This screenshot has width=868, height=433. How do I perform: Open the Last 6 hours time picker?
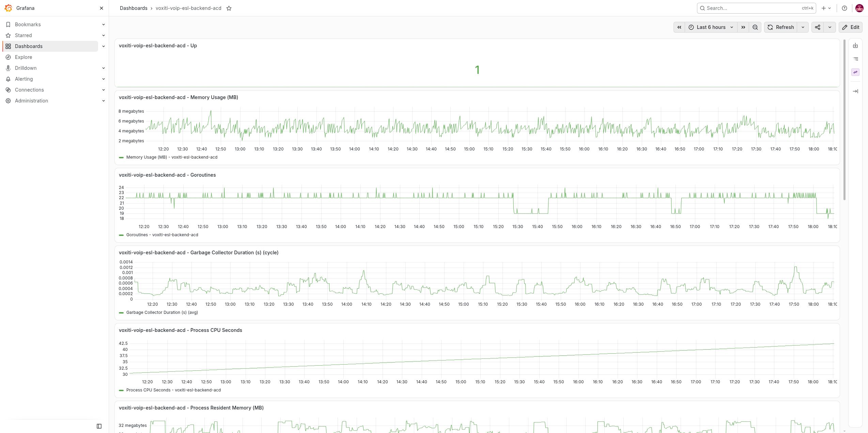tap(711, 27)
